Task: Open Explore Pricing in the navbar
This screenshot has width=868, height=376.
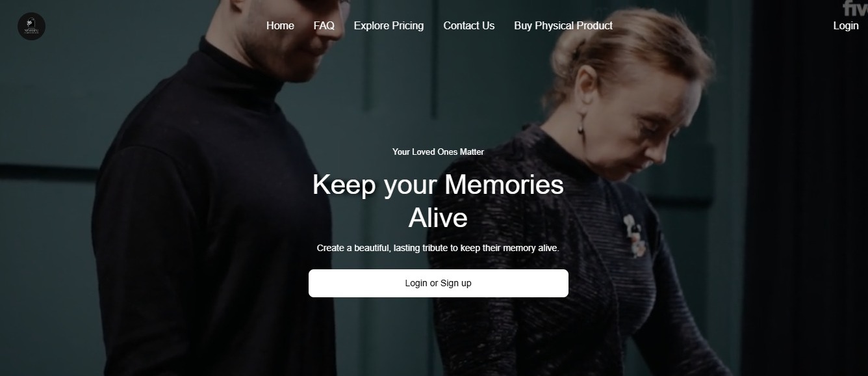Action: tap(389, 25)
